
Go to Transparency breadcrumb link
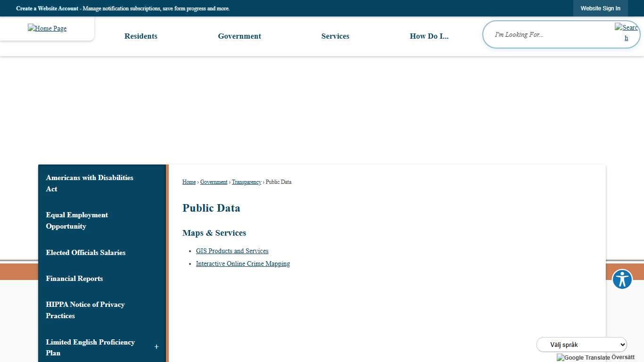(x=246, y=182)
